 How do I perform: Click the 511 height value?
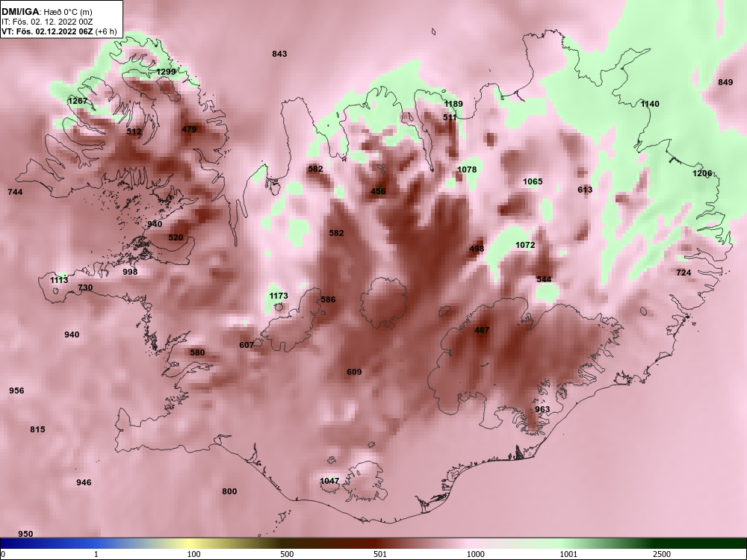tap(450, 117)
